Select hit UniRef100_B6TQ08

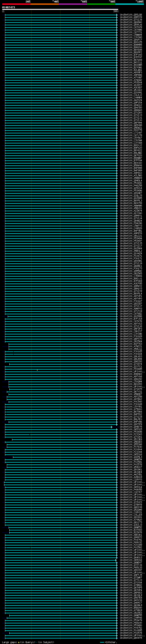pos(131,60)
